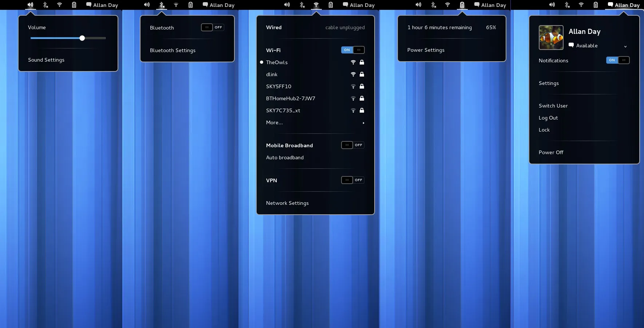The width and height of the screenshot is (644, 328).
Task: Enable Mobile Broadband
Action: [x=352, y=145]
